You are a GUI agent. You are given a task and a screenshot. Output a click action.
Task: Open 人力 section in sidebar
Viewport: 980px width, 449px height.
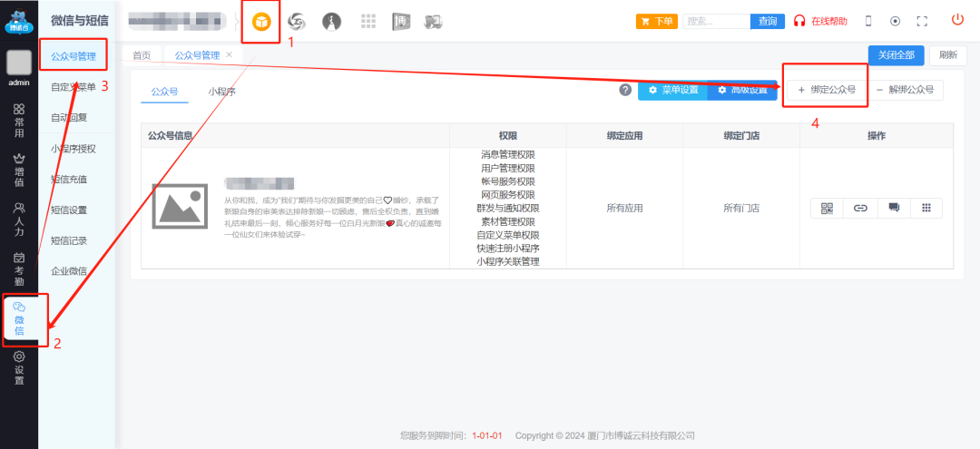click(x=19, y=220)
